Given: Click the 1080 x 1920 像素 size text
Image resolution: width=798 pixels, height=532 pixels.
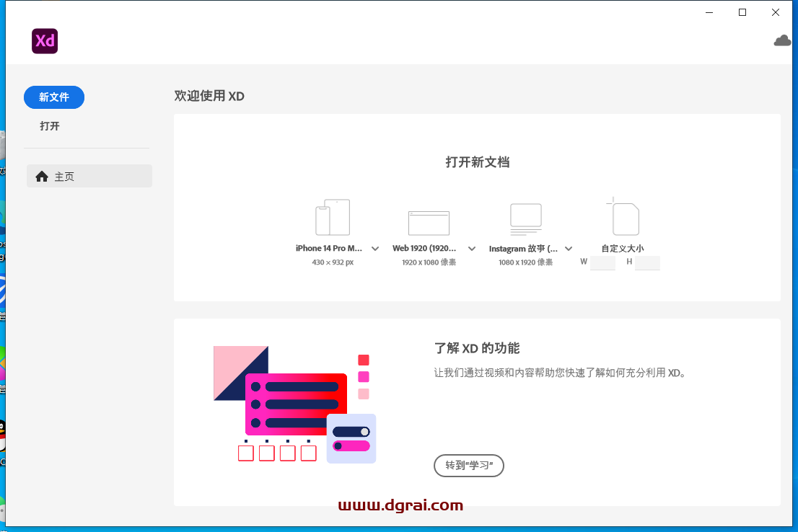Looking at the screenshot, I should pos(526,262).
